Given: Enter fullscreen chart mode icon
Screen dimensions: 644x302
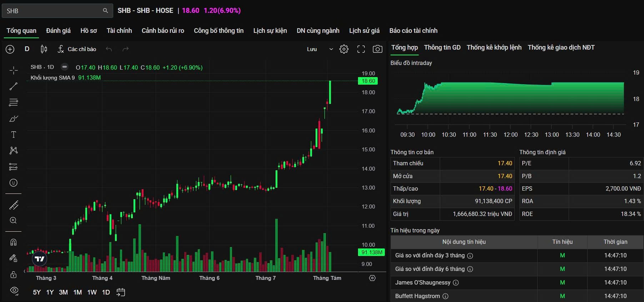Looking at the screenshot, I should tap(361, 49).
